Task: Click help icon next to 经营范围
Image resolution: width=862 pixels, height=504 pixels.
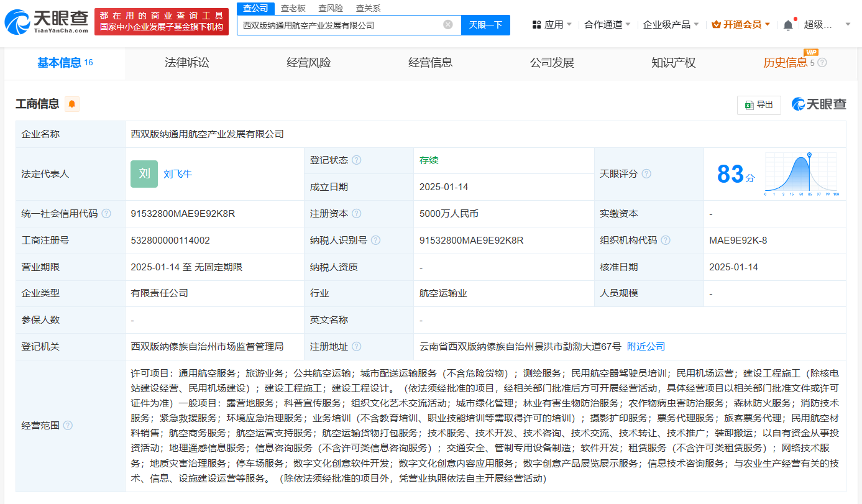Action: coord(68,426)
